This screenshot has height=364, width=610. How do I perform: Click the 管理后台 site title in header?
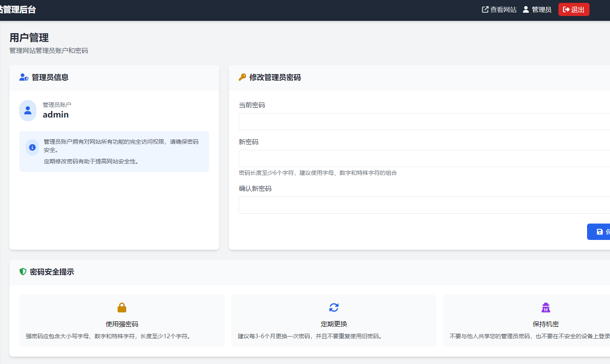[18, 9]
